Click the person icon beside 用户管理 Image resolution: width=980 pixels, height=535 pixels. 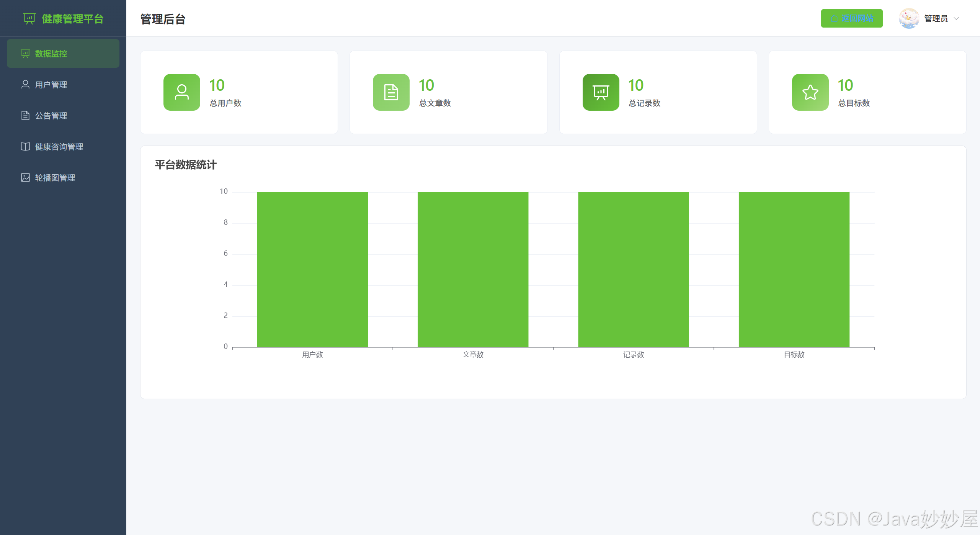(x=25, y=84)
